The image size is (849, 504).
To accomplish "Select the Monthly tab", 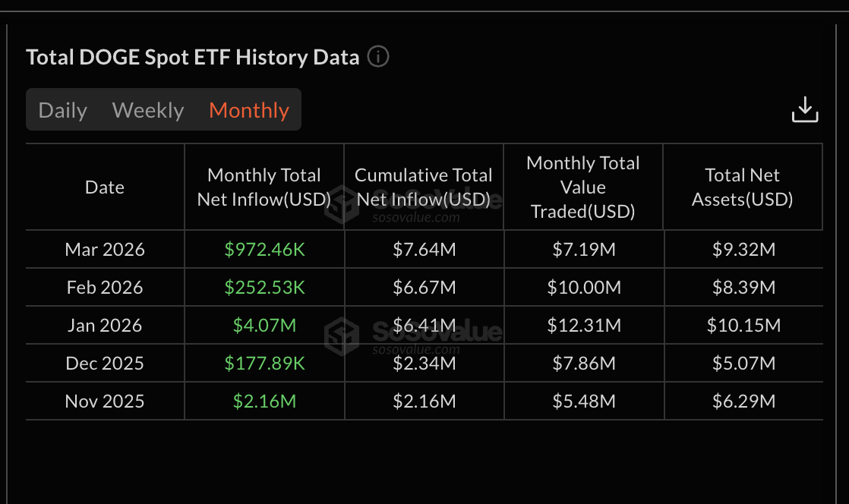I will (248, 109).
